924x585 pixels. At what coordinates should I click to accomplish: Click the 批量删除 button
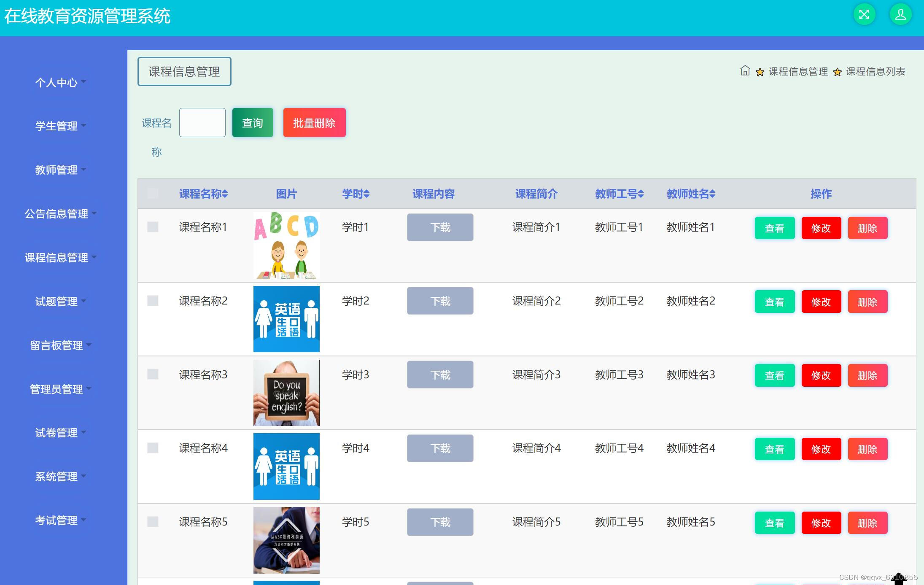[x=314, y=123]
